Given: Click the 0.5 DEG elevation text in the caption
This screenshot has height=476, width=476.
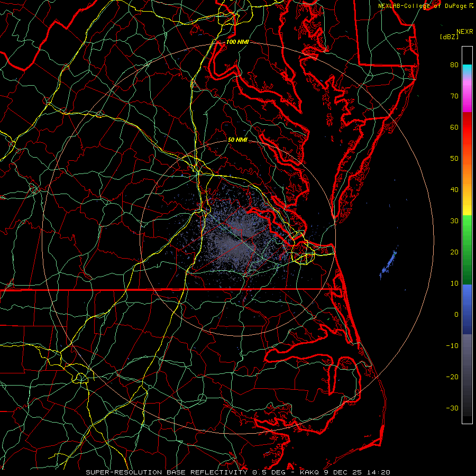Looking at the screenshot, I should click(x=269, y=472).
